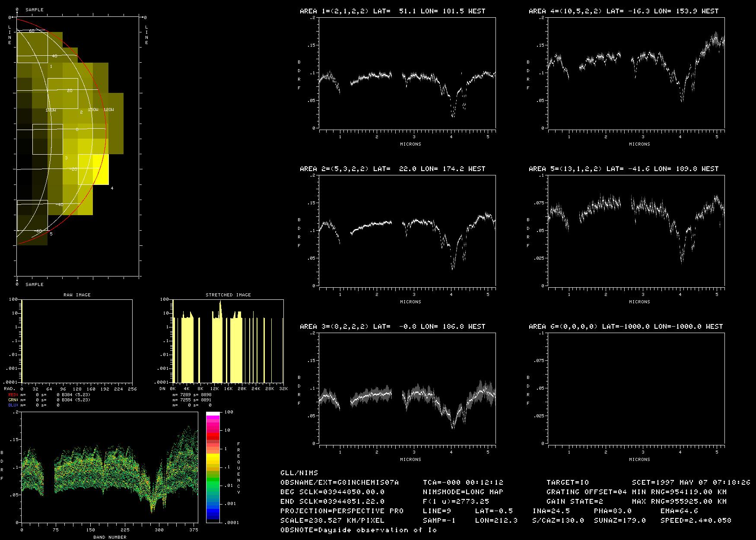The width and height of the screenshot is (756, 540).
Task: Click the white top of frequency color bar
Action: 213,414
